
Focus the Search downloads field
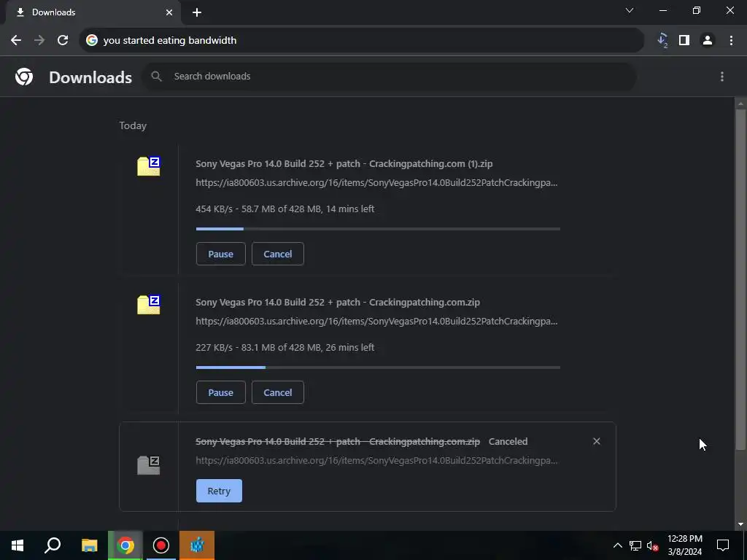(x=390, y=76)
